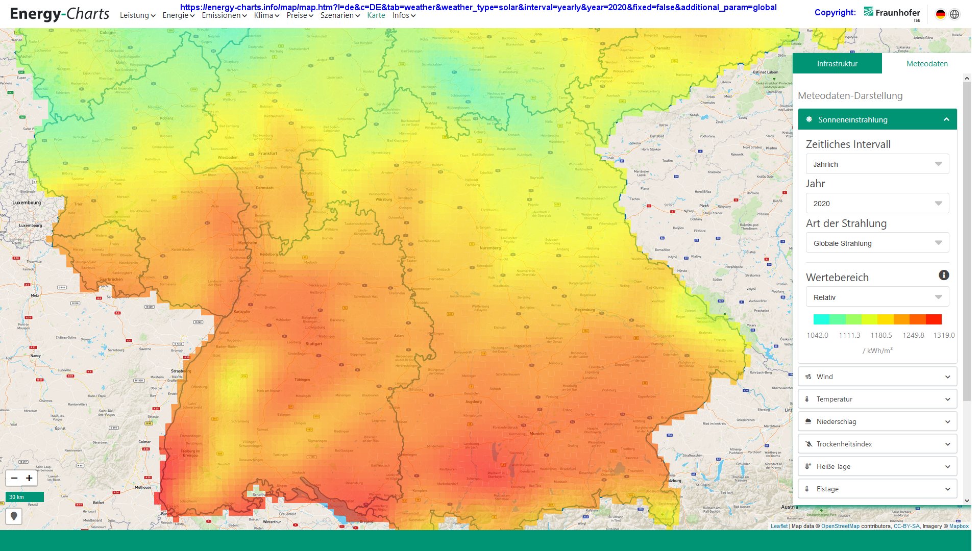The width and height of the screenshot is (980, 551).
Task: Open the Jährlich interval dropdown
Action: [877, 164]
